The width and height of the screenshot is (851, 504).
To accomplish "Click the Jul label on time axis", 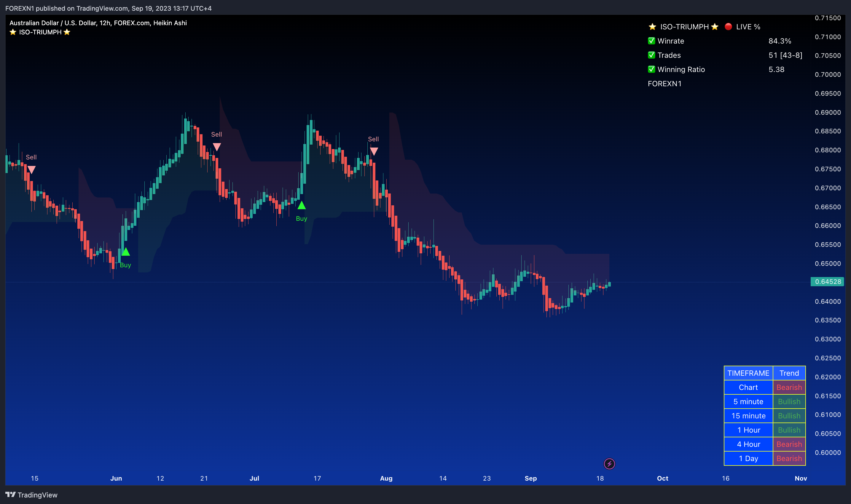I will 254,478.
